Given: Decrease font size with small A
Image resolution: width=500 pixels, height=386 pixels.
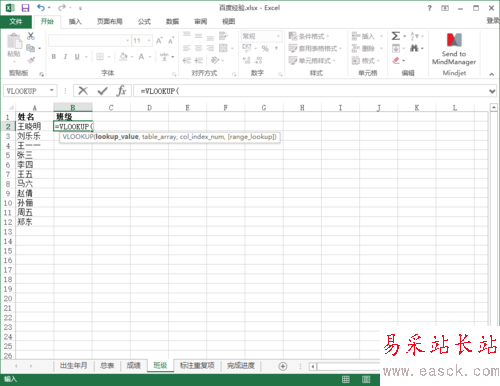Looking at the screenshot, I should pos(171,41).
